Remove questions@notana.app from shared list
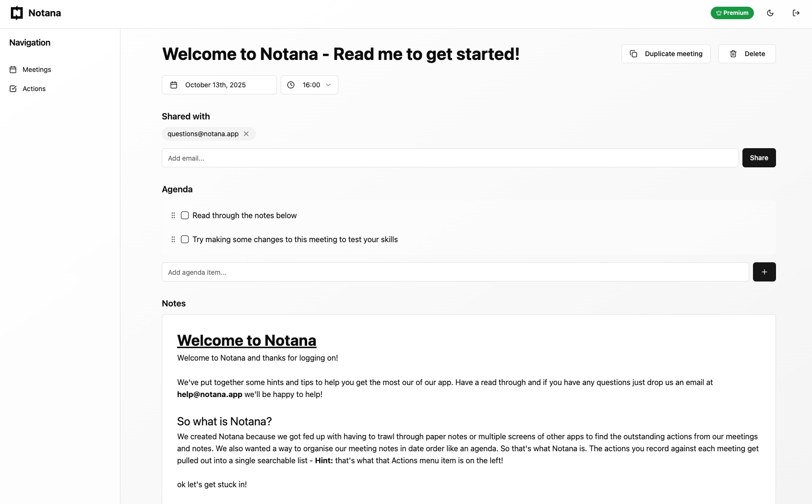Image resolution: width=812 pixels, height=504 pixels. coord(246,134)
